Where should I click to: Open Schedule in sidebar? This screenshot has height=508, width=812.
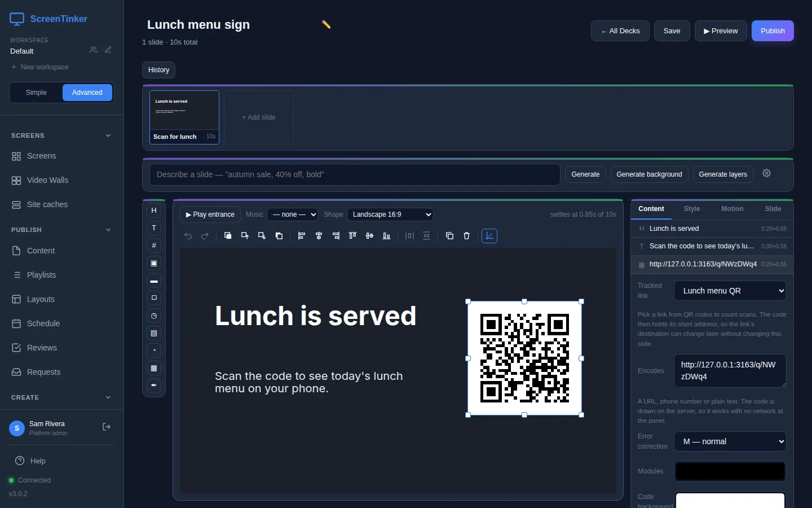coord(62,323)
